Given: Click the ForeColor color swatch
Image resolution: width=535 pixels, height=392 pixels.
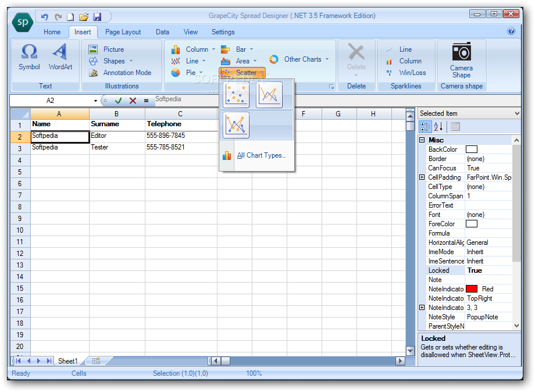Looking at the screenshot, I should coord(472,224).
